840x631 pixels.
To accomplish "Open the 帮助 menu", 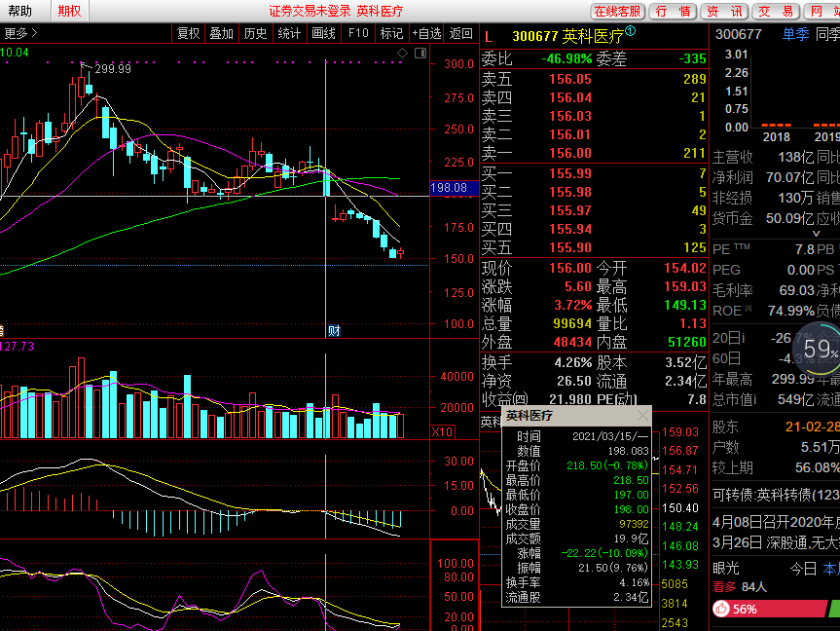I will (19, 11).
